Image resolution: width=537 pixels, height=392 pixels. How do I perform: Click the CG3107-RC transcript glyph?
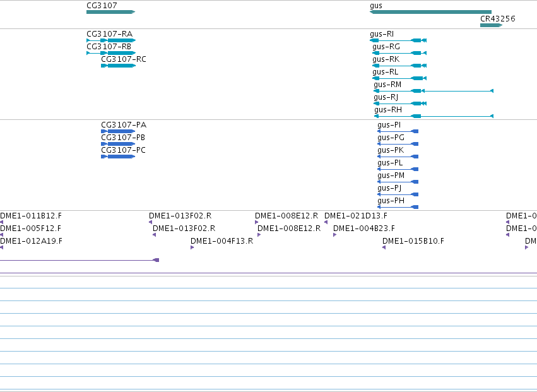[118, 66]
